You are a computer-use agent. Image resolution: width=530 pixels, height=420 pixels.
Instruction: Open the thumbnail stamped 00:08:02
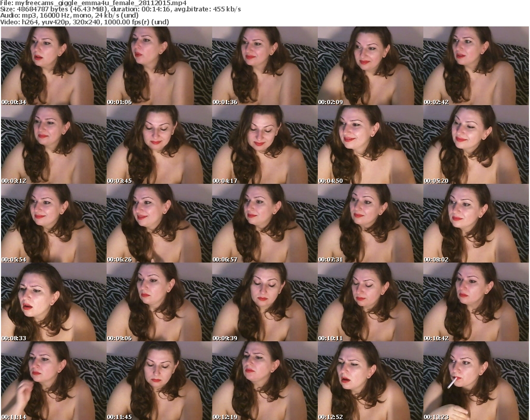tap(476, 223)
